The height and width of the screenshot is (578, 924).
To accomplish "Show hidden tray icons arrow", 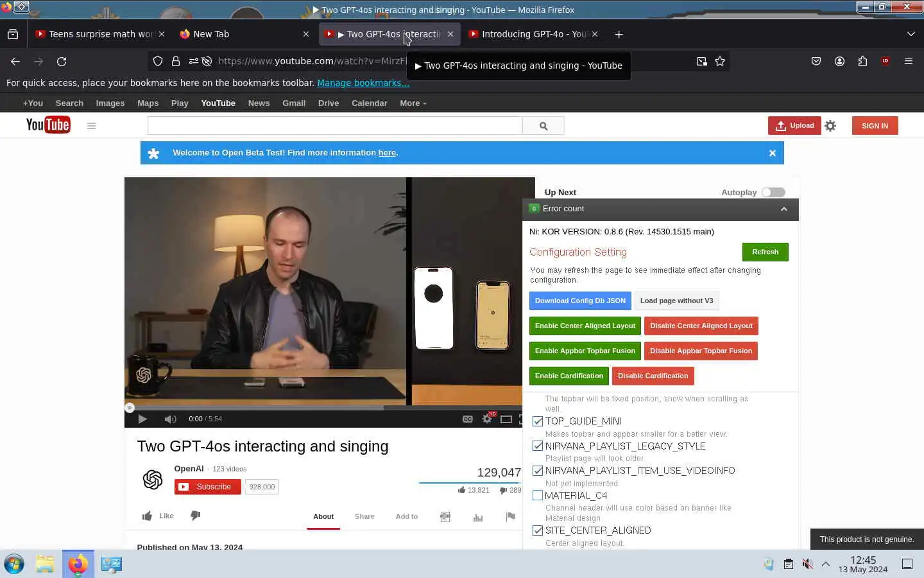I will tap(826, 564).
